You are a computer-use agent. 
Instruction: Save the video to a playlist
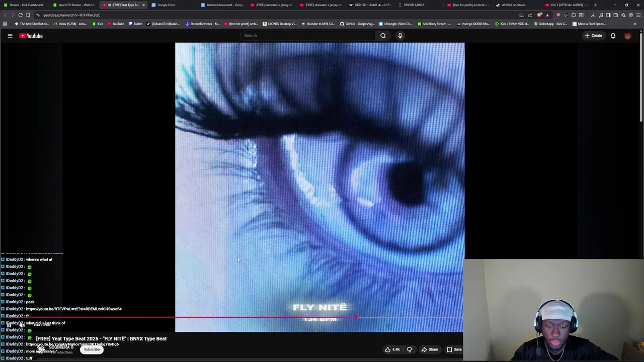[x=454, y=349]
